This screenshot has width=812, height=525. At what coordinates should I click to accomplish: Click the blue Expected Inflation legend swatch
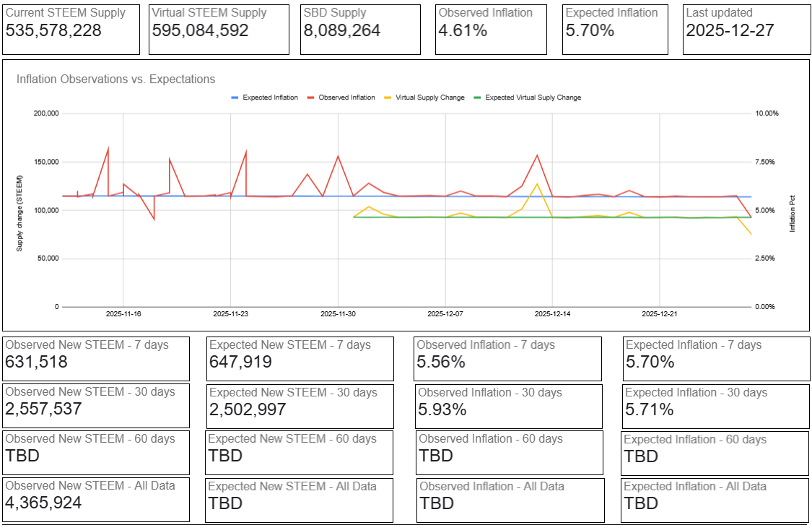coord(235,97)
